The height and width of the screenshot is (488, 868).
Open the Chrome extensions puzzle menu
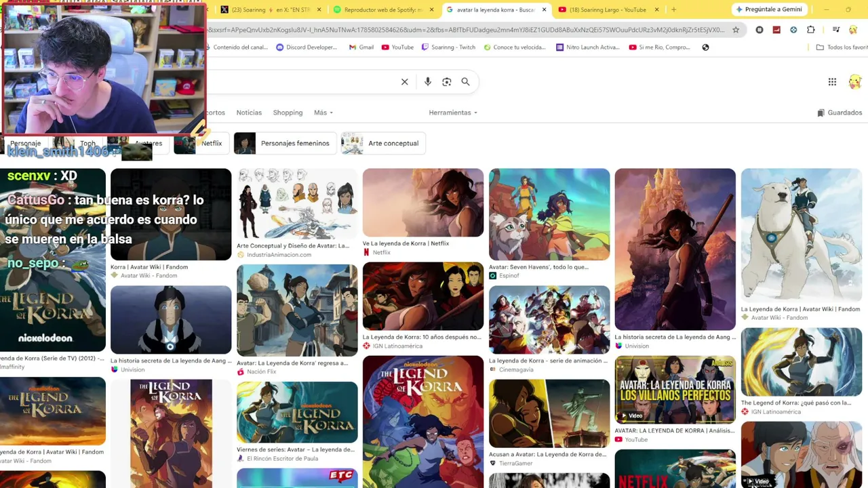coord(811,30)
